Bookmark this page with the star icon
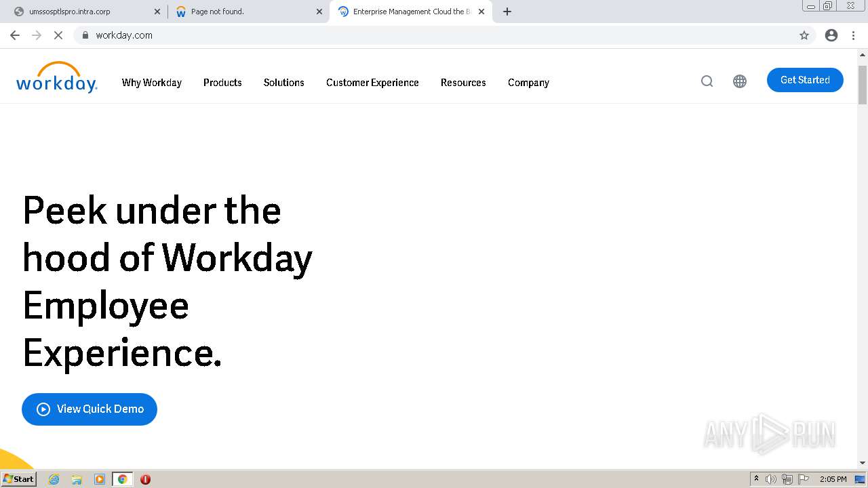The width and height of the screenshot is (868, 488). (804, 35)
